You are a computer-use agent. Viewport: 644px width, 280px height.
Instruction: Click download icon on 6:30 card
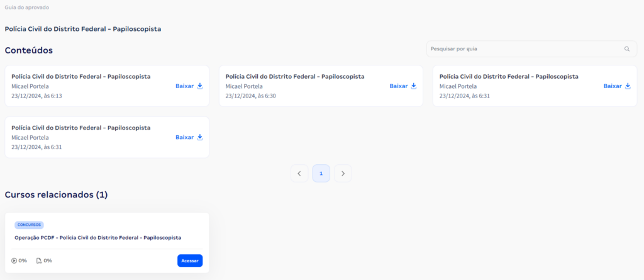[414, 86]
